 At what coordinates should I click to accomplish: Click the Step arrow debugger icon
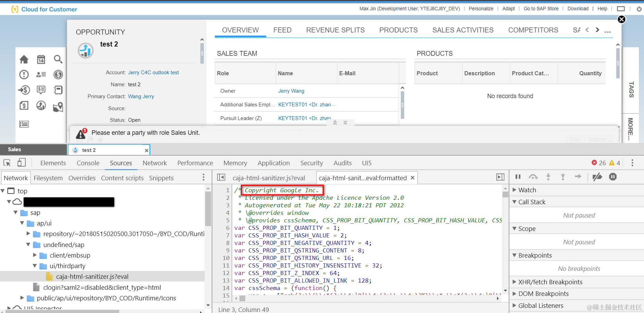[x=578, y=177]
